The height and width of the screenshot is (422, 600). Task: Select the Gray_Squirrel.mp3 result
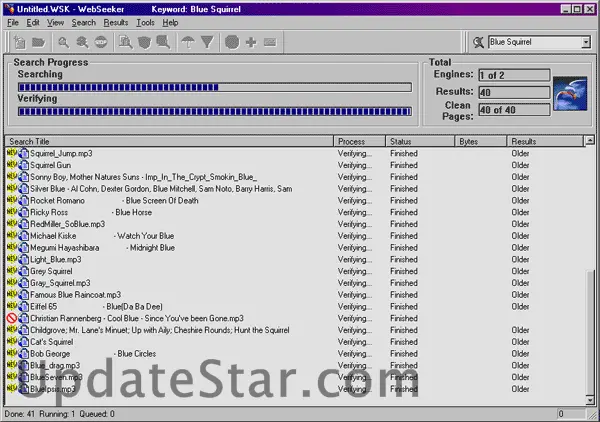[x=295, y=283]
